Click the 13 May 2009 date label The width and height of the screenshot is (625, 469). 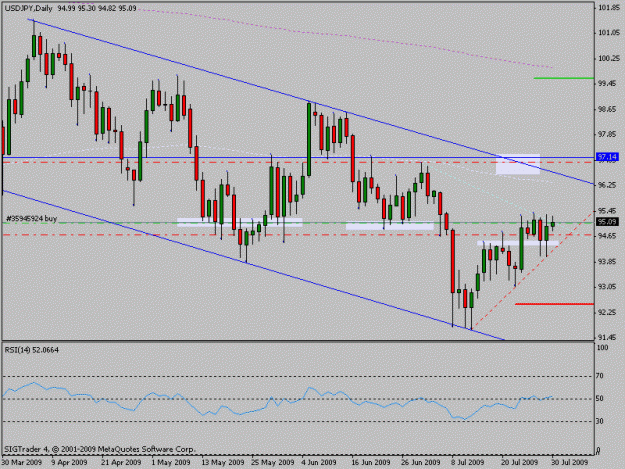pos(222,462)
